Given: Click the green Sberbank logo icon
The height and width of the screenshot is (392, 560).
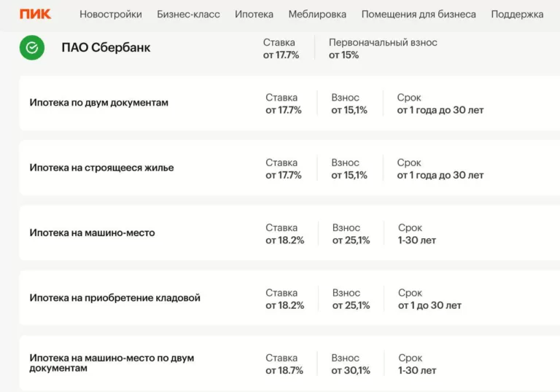Looking at the screenshot, I should 32,47.
